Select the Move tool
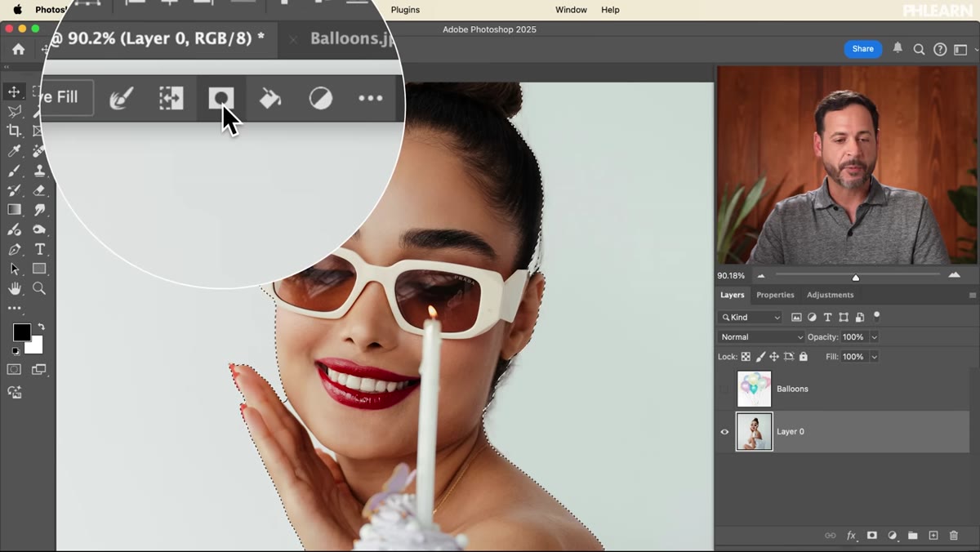This screenshot has width=980, height=552. (14, 91)
